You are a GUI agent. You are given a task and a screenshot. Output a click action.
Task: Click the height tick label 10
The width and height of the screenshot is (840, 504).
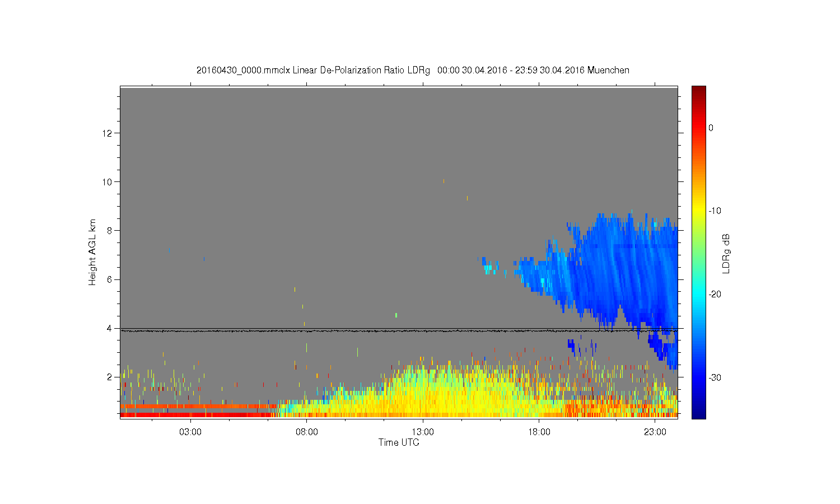(x=108, y=181)
